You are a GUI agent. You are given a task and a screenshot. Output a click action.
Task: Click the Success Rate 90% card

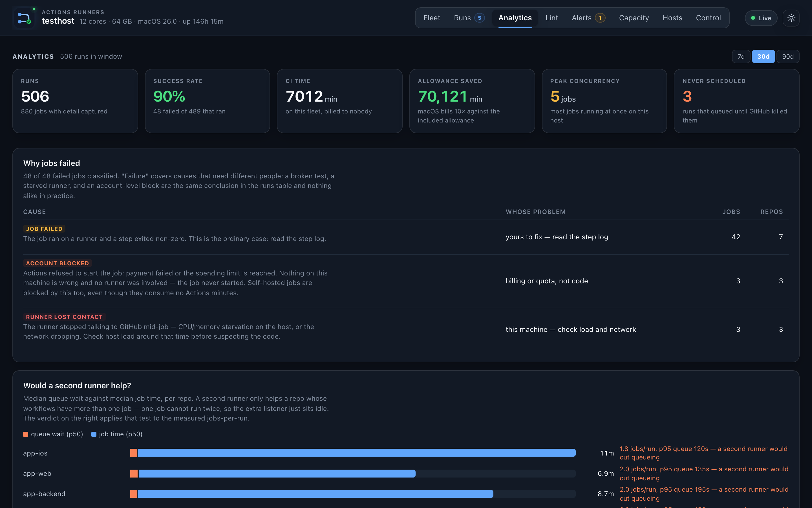(207, 101)
